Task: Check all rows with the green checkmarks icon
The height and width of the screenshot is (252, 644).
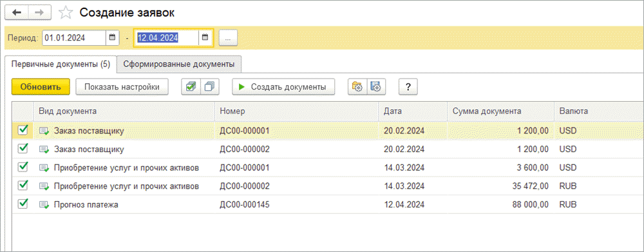Action: click(191, 87)
